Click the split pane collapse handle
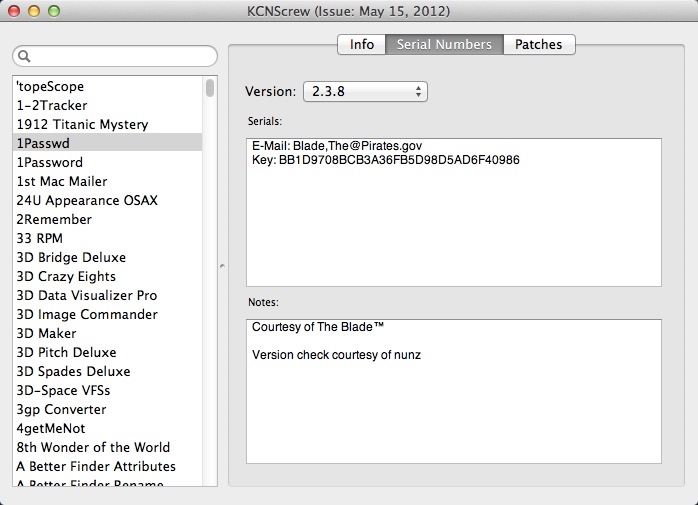This screenshot has height=505, width=698. (x=222, y=266)
